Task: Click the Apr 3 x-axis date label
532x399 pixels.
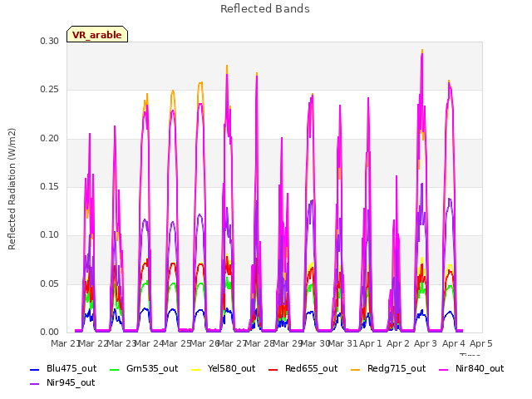Action: click(426, 343)
